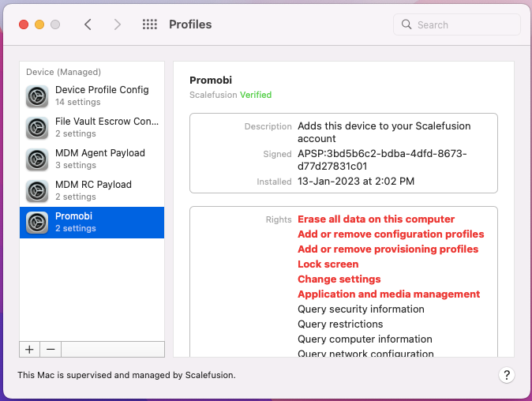This screenshot has width=532, height=401.
Task: Click 'Query computer information'
Action: pyautogui.click(x=365, y=339)
